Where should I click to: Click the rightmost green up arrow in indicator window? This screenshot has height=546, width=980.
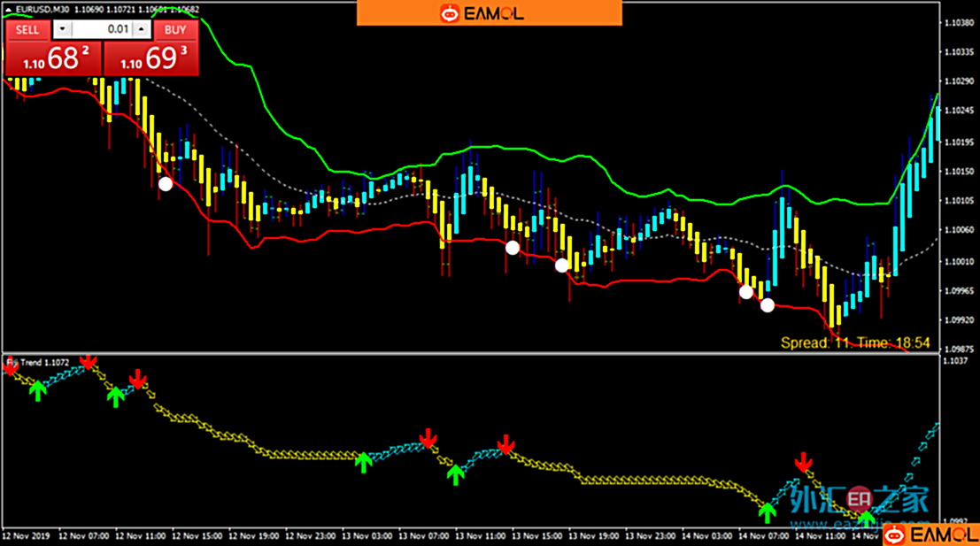point(866,518)
